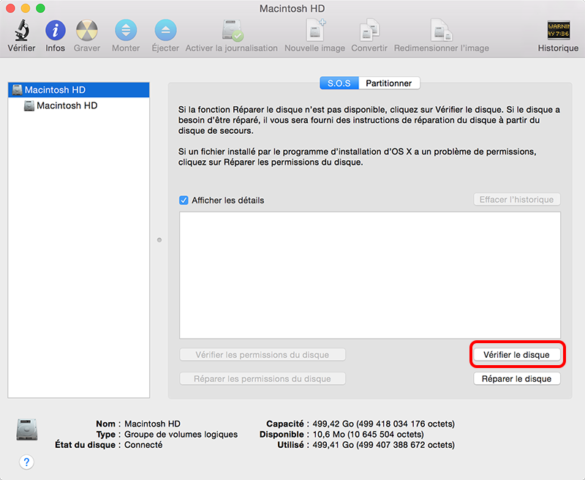Click the blue help question mark button
Viewport: 585px width, 480px height.
[26, 462]
